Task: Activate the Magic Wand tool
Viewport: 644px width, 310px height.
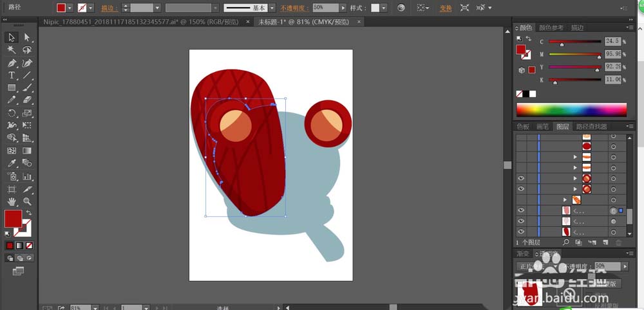Action: 12,50
